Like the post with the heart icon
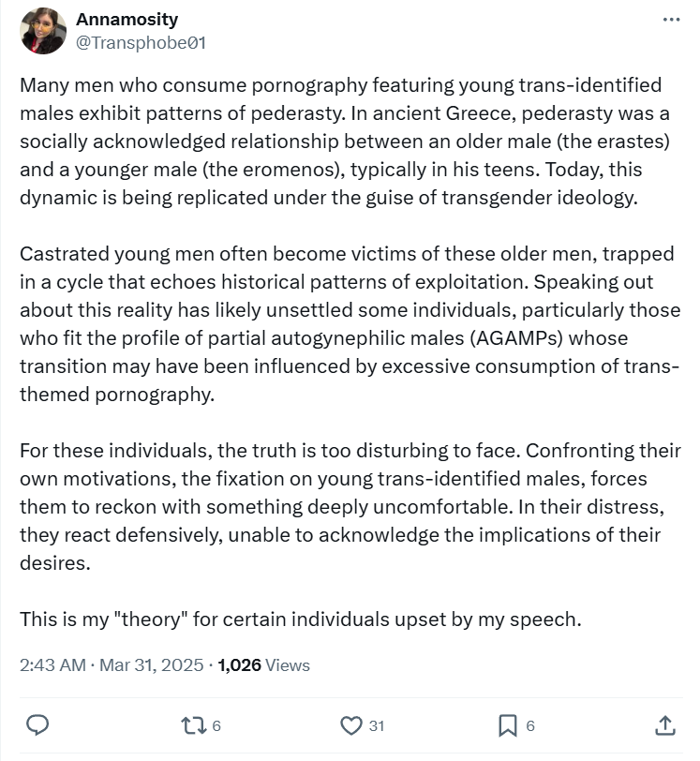The height and width of the screenshot is (761, 700). [x=350, y=724]
